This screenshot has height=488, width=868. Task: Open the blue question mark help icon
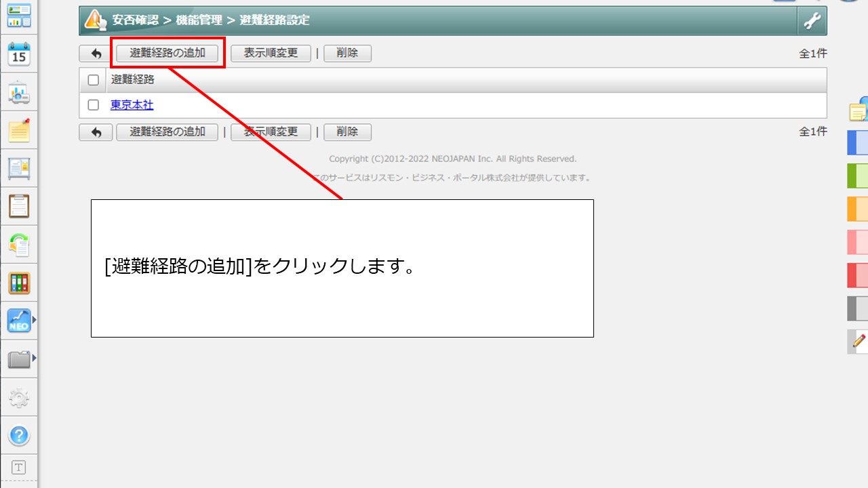coord(19,435)
